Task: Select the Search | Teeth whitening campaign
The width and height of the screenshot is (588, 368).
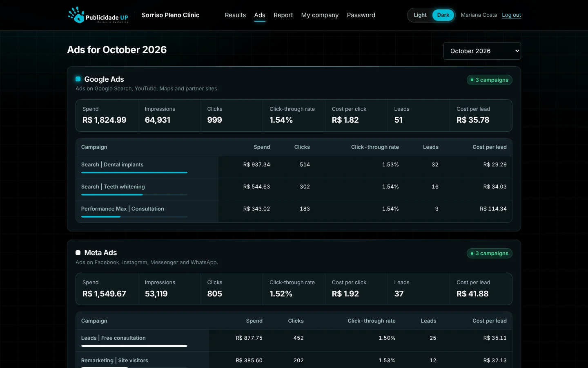Action: 113,186
